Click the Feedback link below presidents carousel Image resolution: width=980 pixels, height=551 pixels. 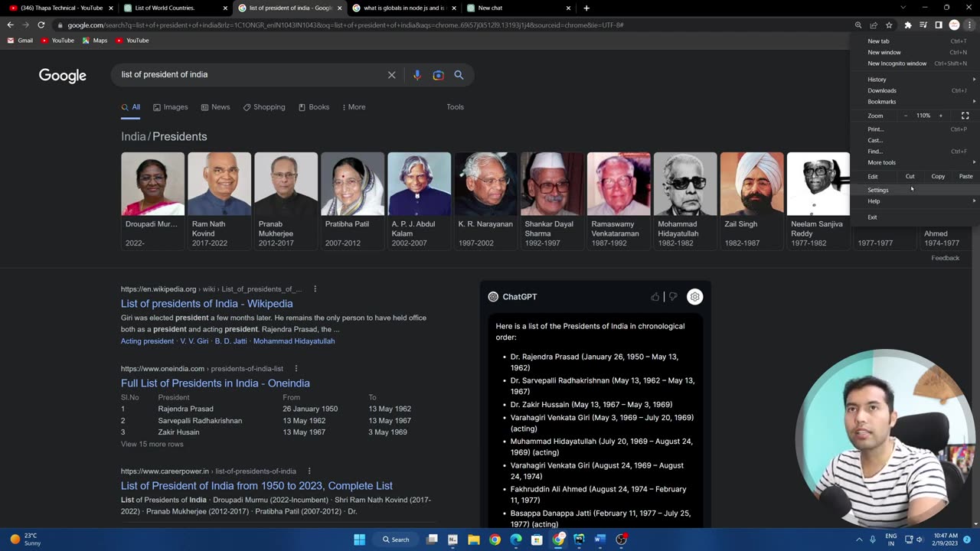point(945,258)
